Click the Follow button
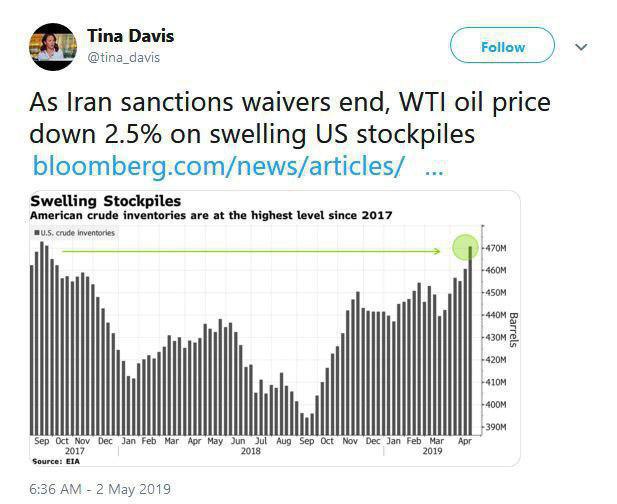 click(x=501, y=46)
